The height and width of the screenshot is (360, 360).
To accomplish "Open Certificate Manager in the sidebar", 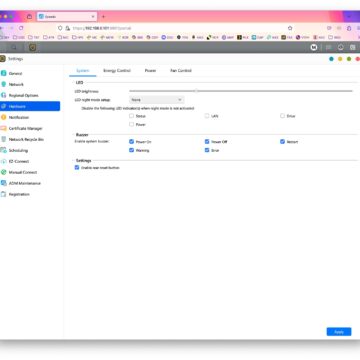I will coord(25,128).
